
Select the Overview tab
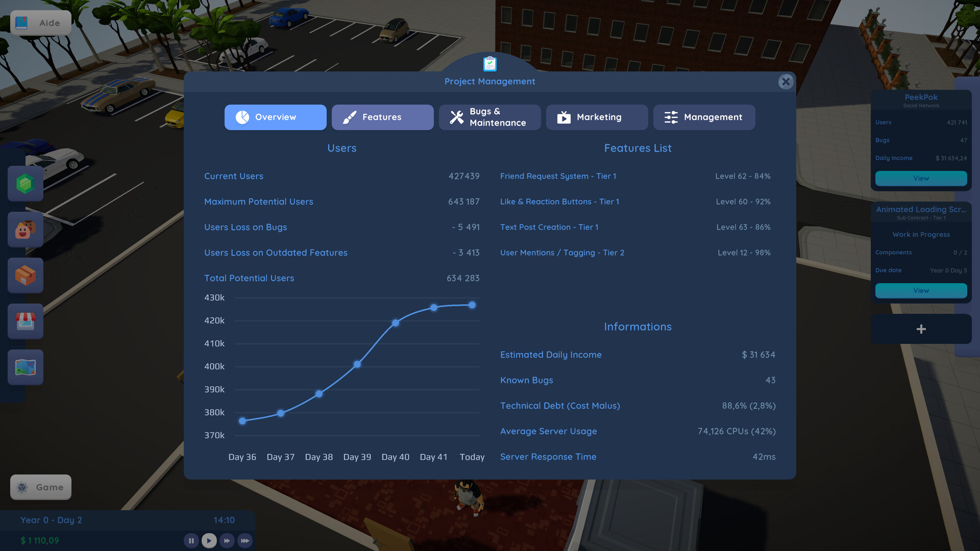275,117
